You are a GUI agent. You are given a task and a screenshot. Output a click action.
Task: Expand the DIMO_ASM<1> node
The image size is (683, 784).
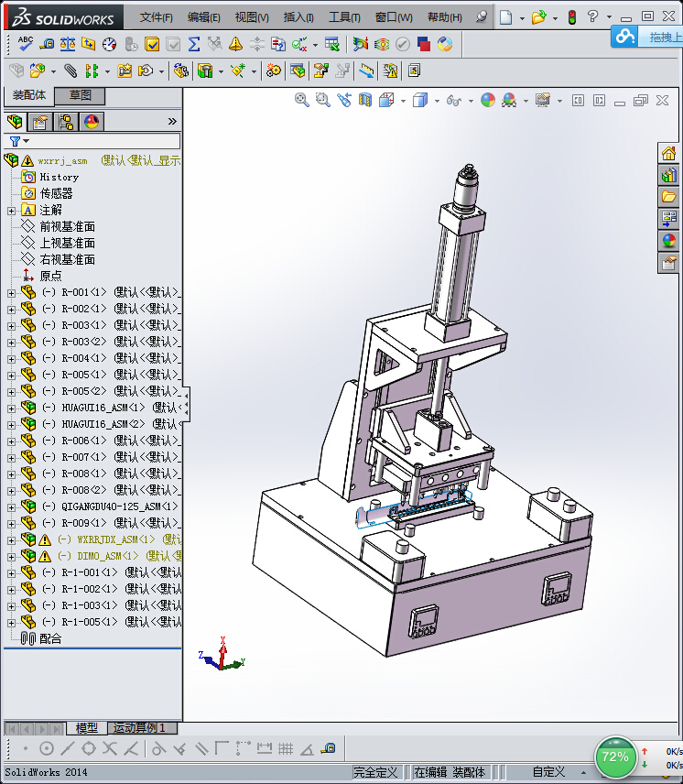pyautogui.click(x=12, y=557)
